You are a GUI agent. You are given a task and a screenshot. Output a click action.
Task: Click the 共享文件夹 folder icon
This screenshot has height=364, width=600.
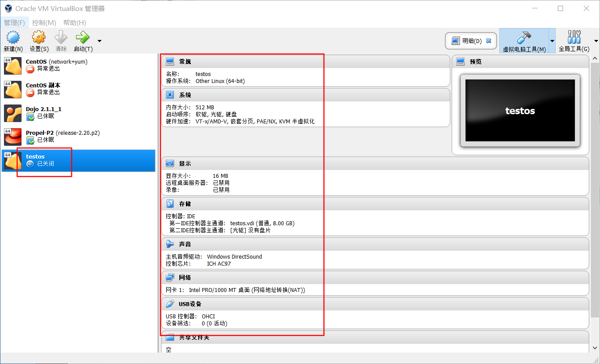(x=170, y=337)
